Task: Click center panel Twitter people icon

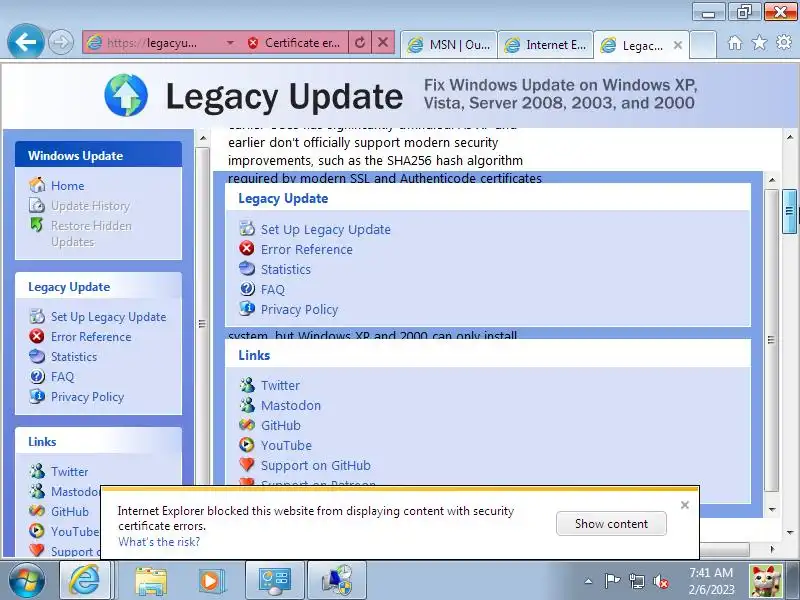Action: (247, 385)
